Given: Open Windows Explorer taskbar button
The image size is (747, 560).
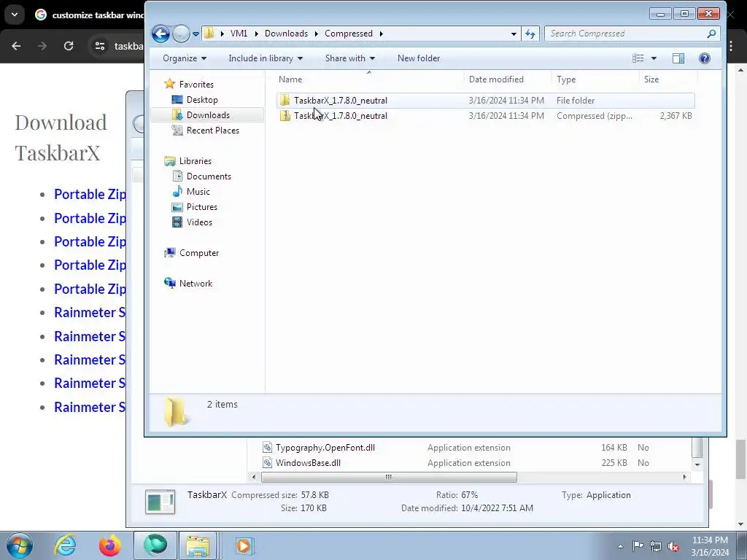Looking at the screenshot, I should (198, 545).
